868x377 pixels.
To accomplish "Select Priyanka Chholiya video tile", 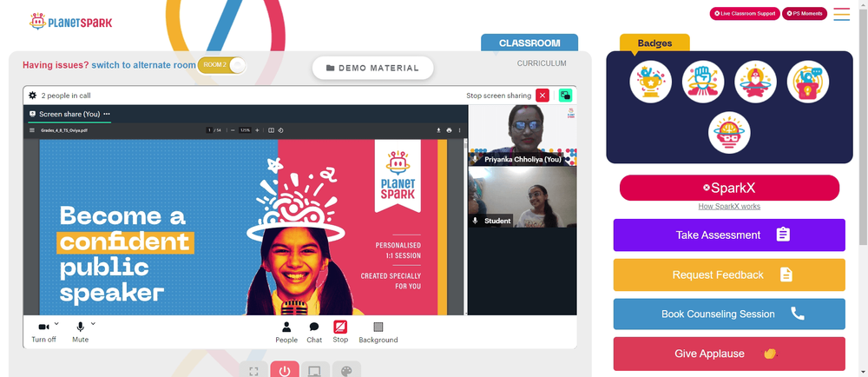I will tap(522, 136).
